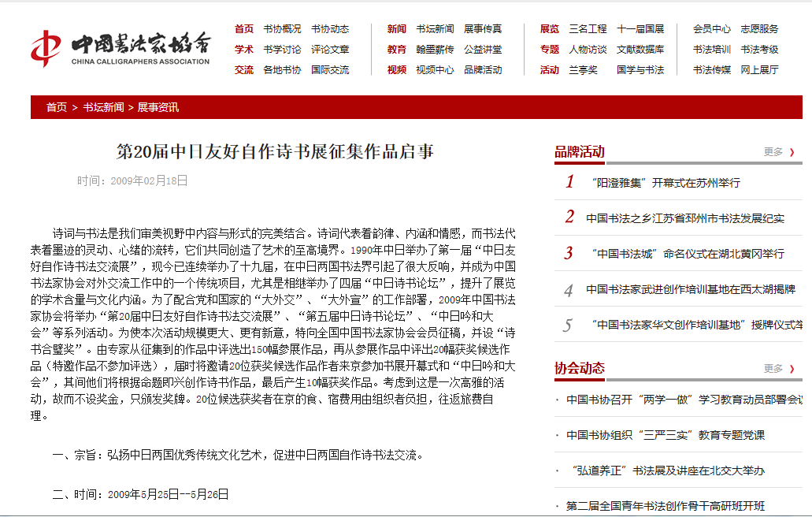Open 品牌活动 link in top navigation

483,70
